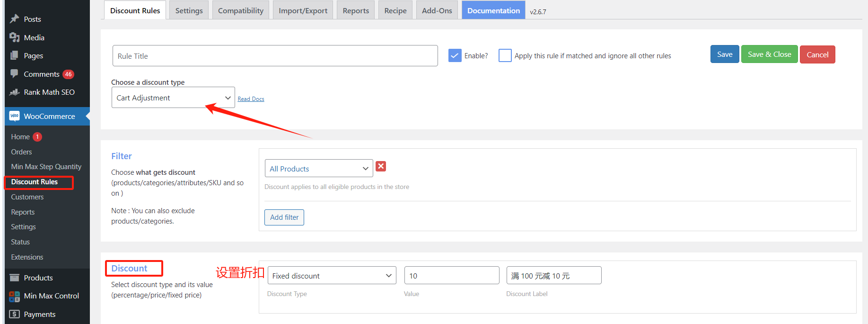Open Products via its sidebar icon
868x324 pixels.
(x=14, y=278)
